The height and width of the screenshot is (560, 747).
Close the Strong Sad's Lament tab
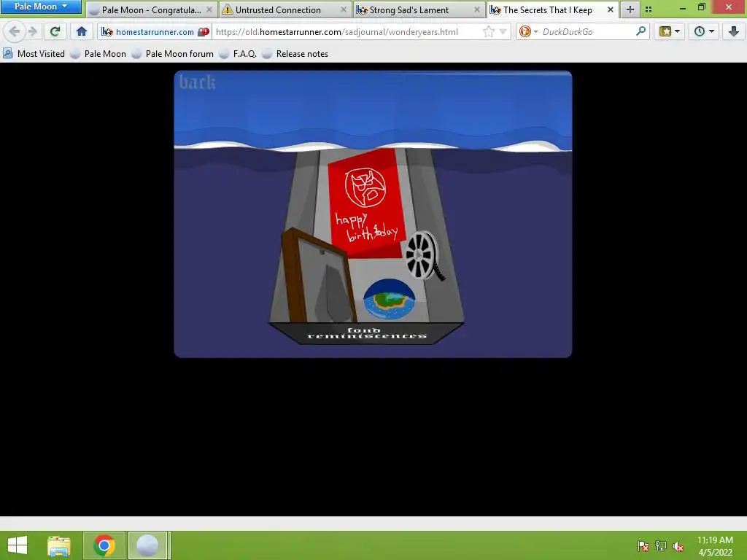(x=477, y=9)
